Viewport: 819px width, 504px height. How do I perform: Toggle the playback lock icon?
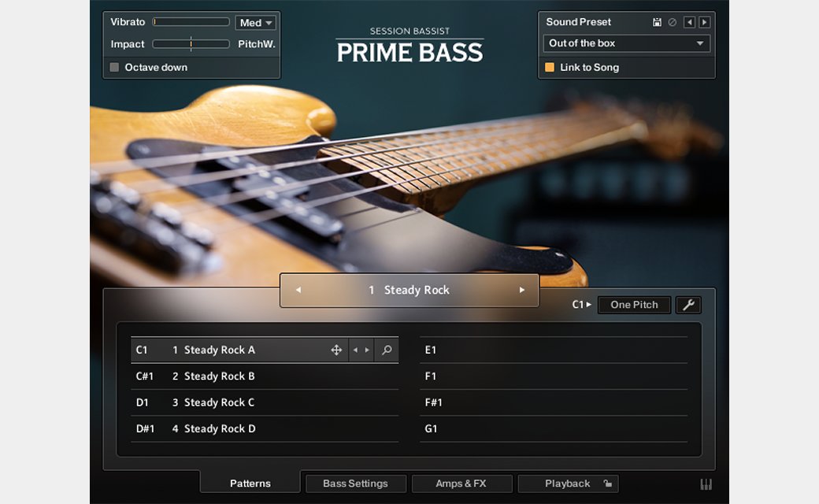(607, 483)
